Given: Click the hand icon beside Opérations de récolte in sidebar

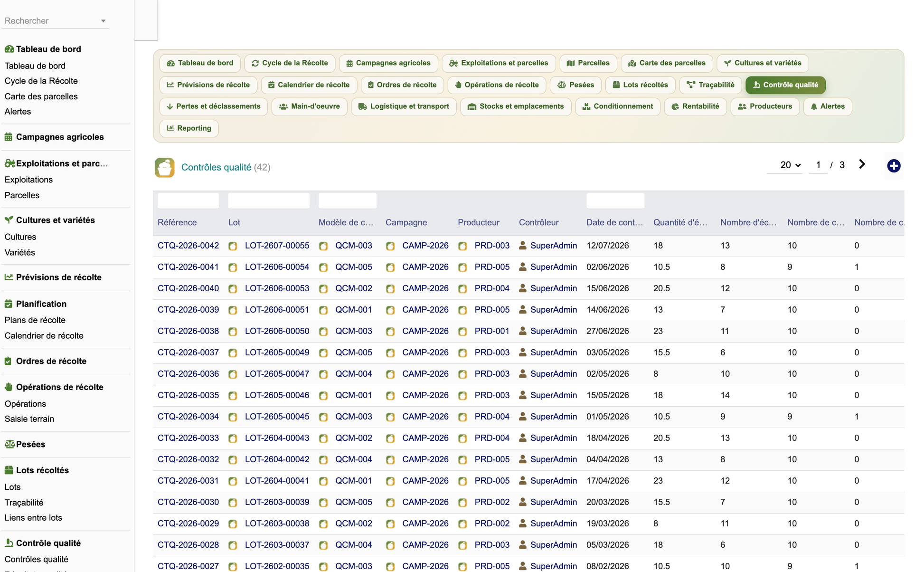Looking at the screenshot, I should pos(9,387).
